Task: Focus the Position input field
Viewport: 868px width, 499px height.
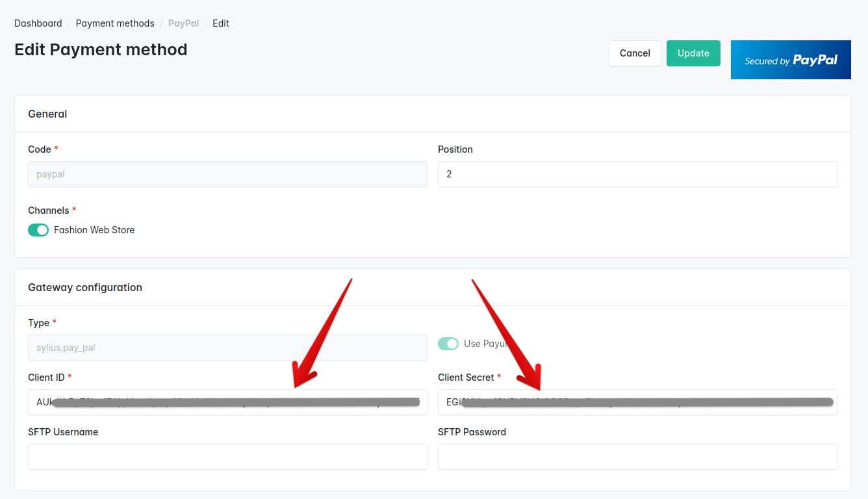Action: tap(637, 174)
